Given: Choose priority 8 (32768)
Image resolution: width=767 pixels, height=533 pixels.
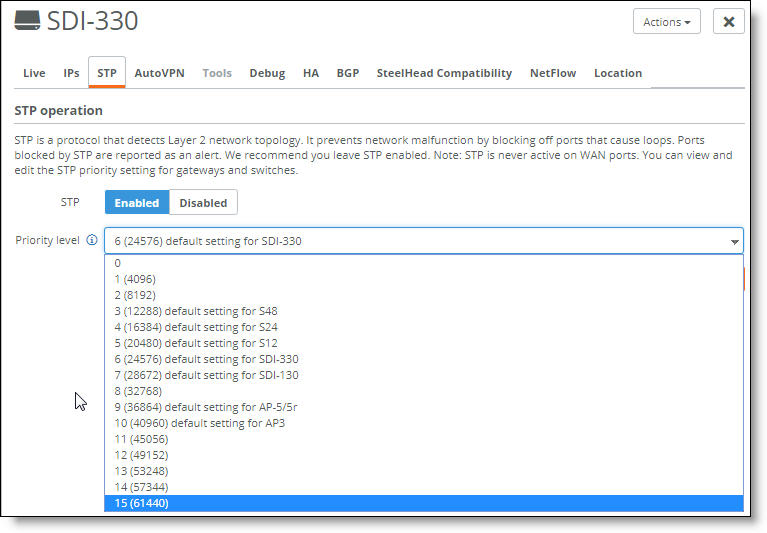Looking at the screenshot, I should (x=424, y=391).
